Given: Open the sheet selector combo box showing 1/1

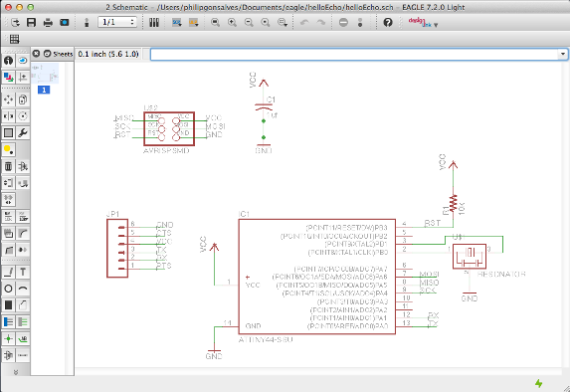Looking at the screenshot, I should pos(117,22).
